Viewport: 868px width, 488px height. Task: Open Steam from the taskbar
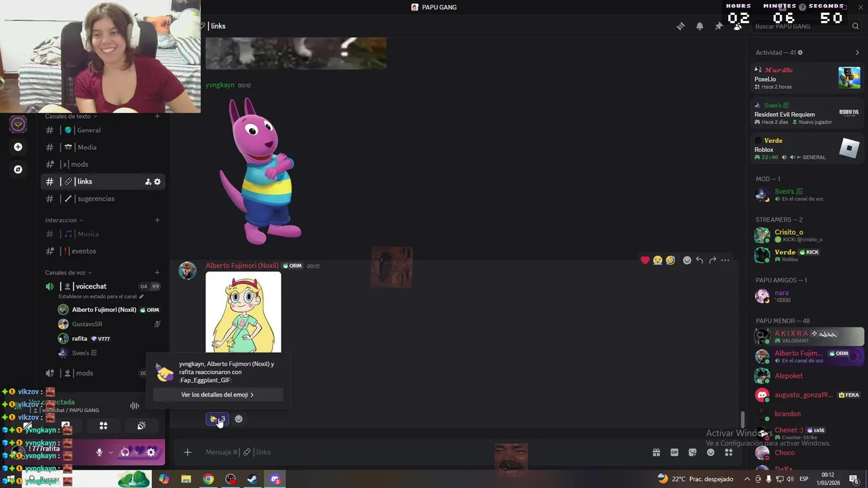point(252,479)
